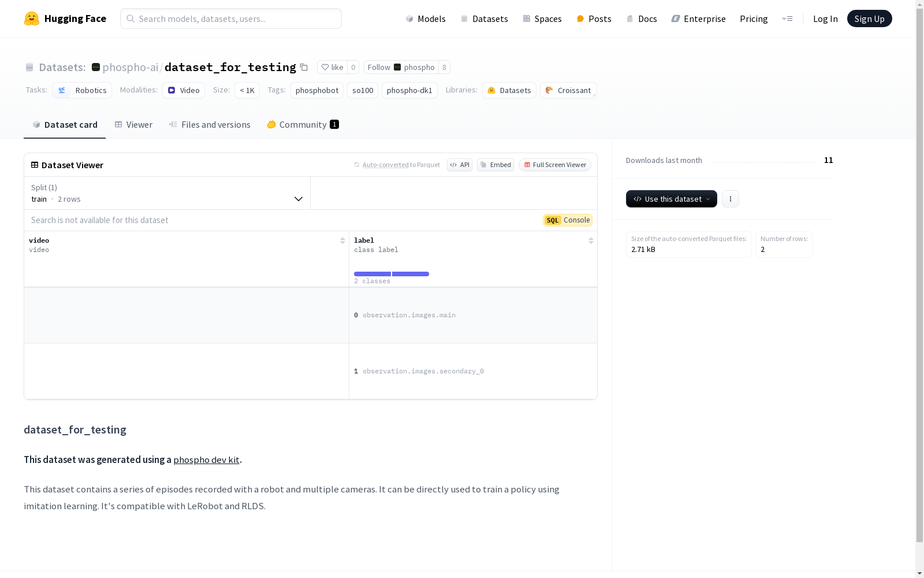Open the more navigation menu icon
Screen dimensions: 924x578
787,18
